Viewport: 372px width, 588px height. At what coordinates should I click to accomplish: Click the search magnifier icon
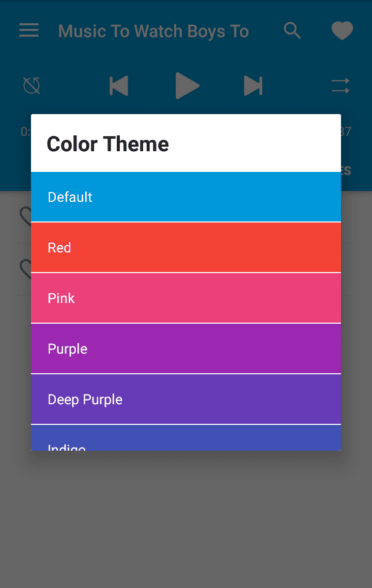click(292, 31)
